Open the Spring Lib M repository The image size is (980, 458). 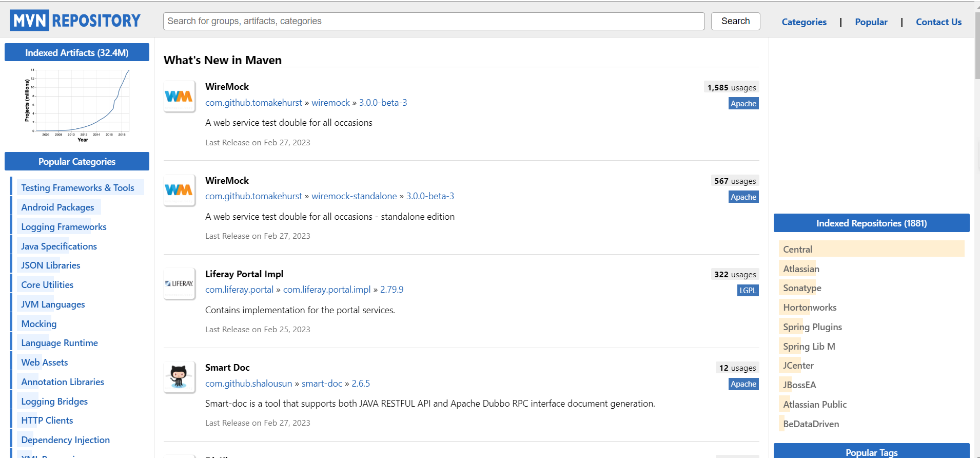809,347
